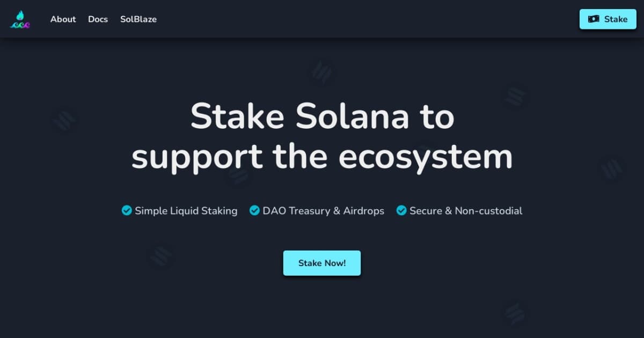This screenshot has height=338, width=644.
Task: Select the Secure & Non-custodial text
Action: click(466, 211)
